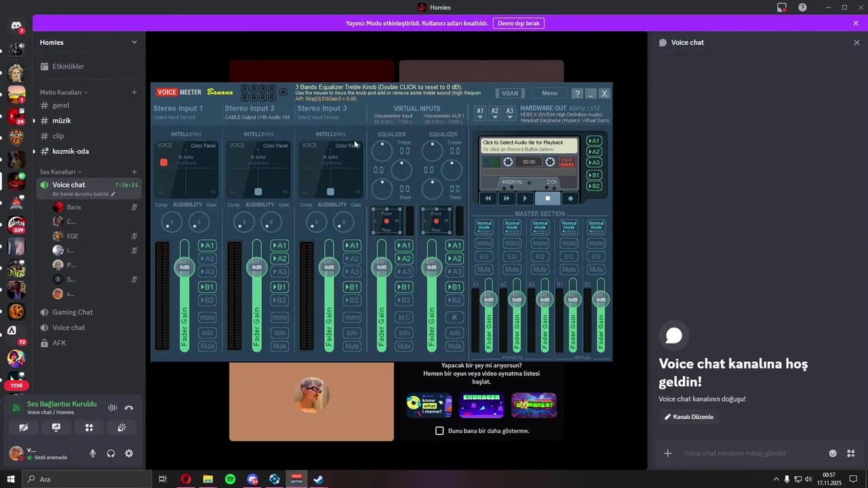
Task: Toggle cassette output to B2 bus
Action: pos(594,186)
